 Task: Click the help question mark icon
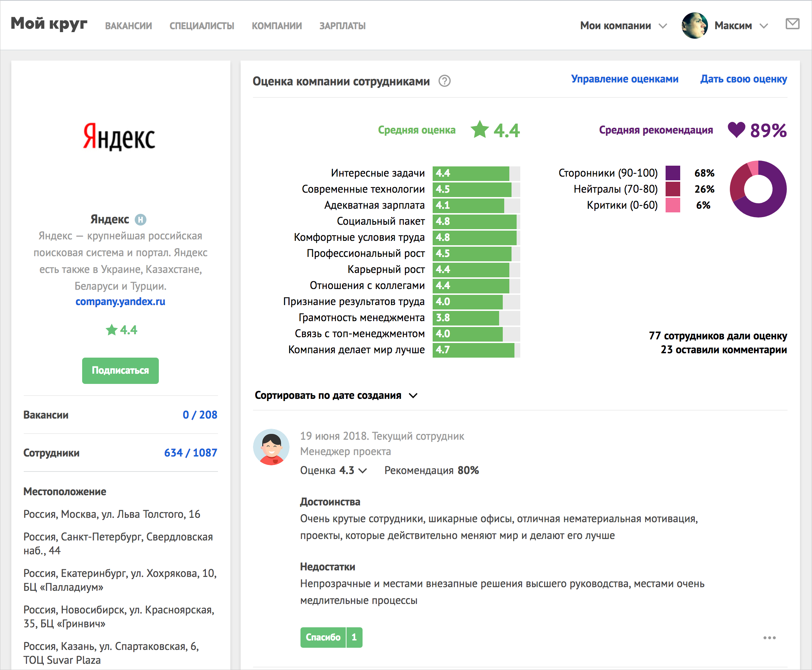click(444, 81)
